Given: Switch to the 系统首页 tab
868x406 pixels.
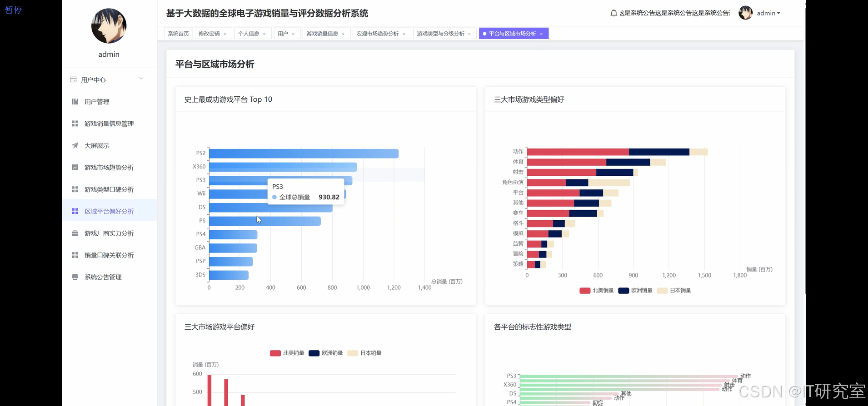Looking at the screenshot, I should 179,34.
